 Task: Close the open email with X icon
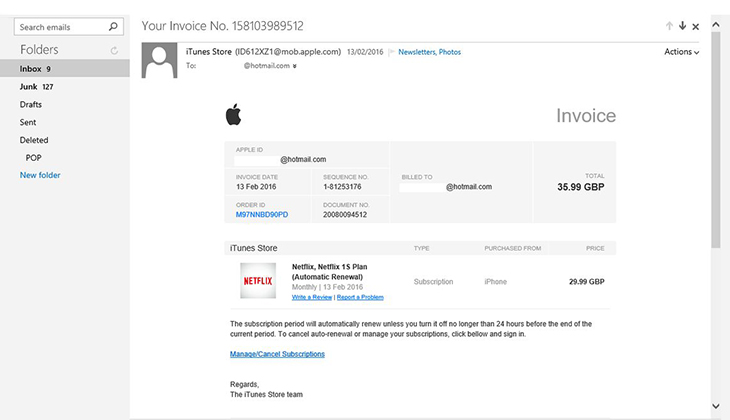(x=696, y=27)
